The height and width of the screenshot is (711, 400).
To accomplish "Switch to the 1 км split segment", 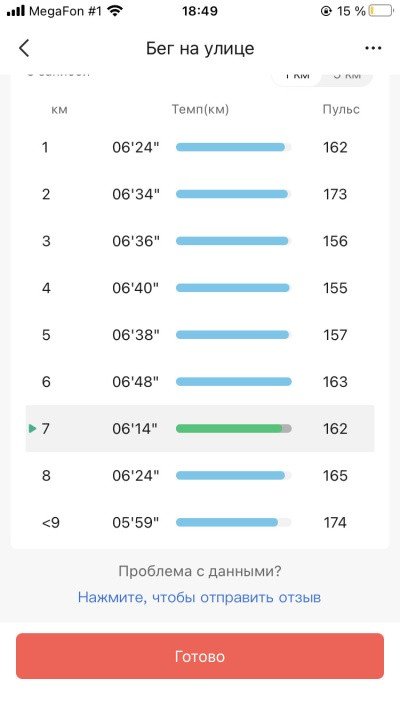I will pyautogui.click(x=297, y=75).
